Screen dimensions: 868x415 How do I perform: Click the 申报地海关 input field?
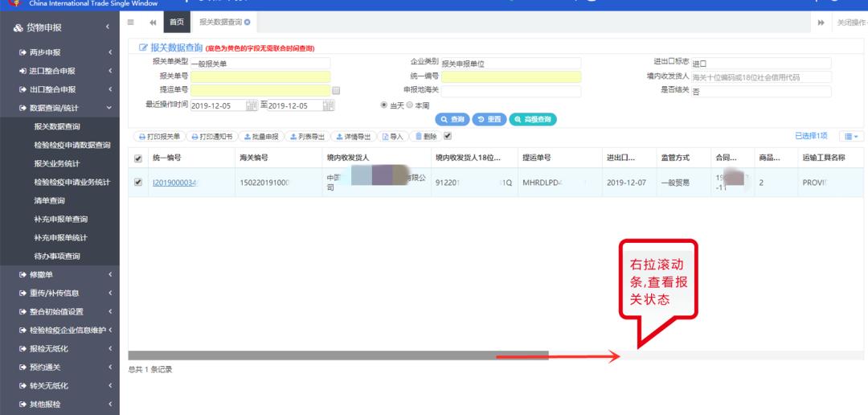pos(511,92)
